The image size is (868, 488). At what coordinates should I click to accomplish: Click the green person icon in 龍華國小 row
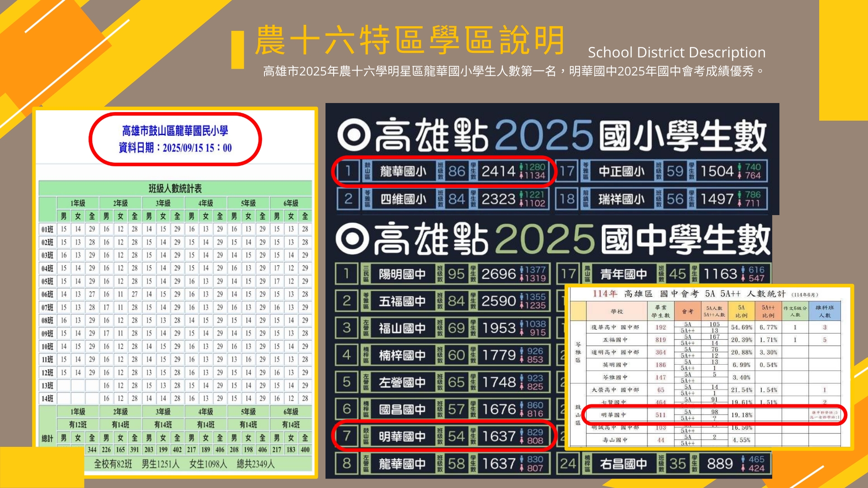coord(521,167)
